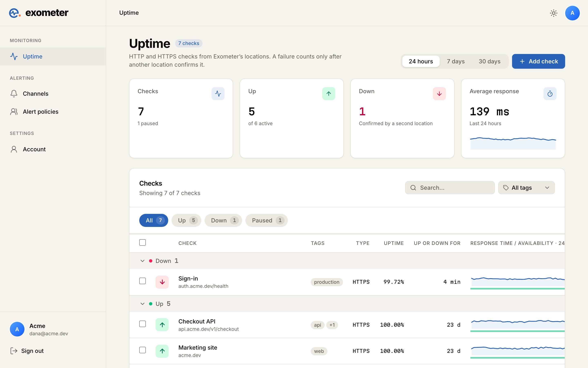Switch range to 7 days

(455, 61)
